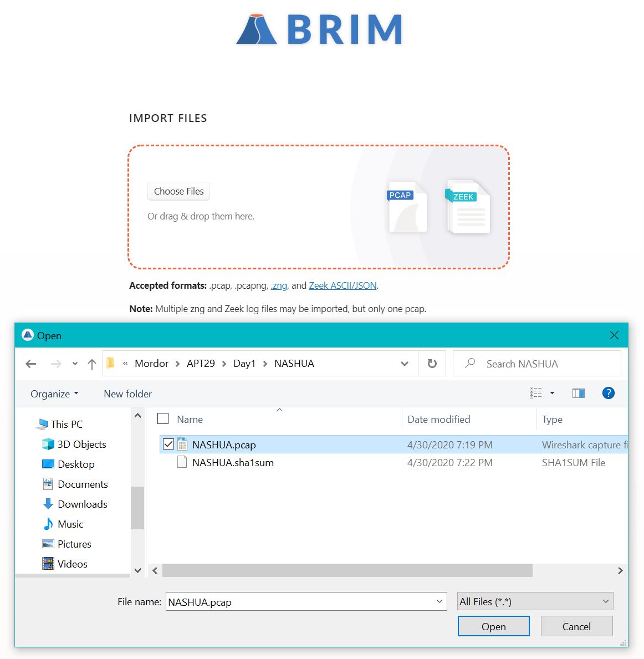The width and height of the screenshot is (644, 659).
Task: Open recent locations dropdown arrow
Action: pyautogui.click(x=75, y=364)
